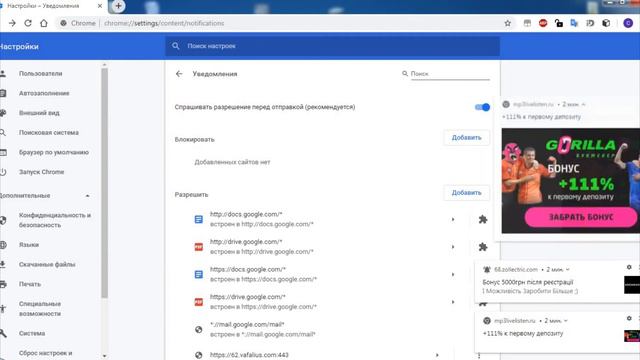
Task: Open the Google Translate extension icon
Action: tap(574, 23)
